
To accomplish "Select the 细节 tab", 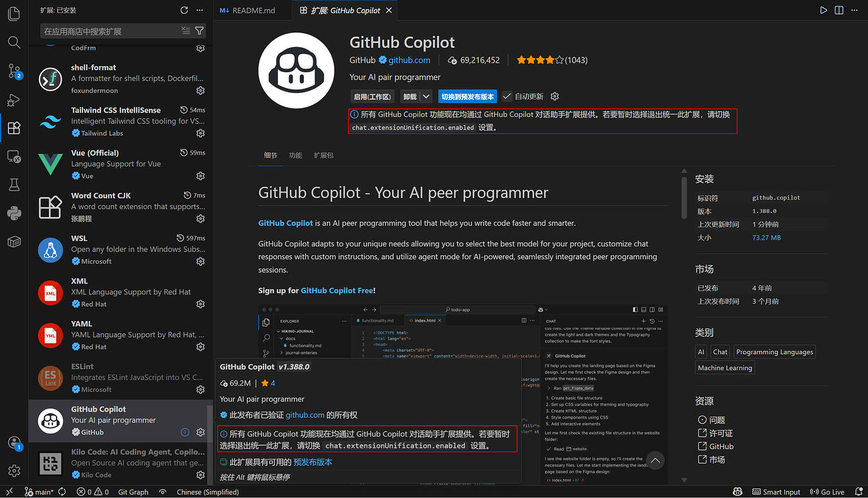I will (x=270, y=155).
